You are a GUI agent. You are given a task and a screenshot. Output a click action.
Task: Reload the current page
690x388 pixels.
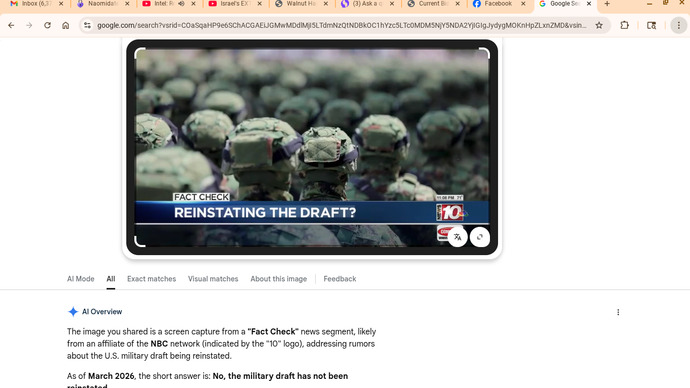(47, 26)
